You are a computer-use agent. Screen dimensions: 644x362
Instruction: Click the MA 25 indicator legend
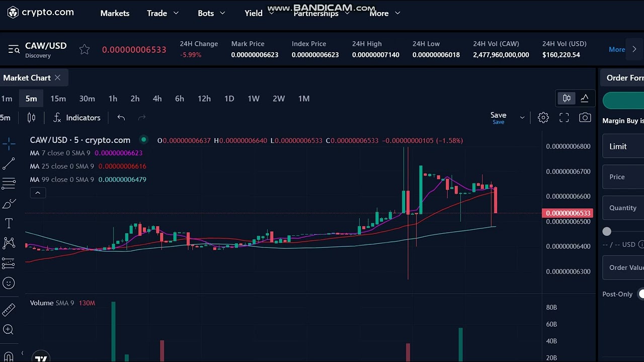(x=88, y=166)
